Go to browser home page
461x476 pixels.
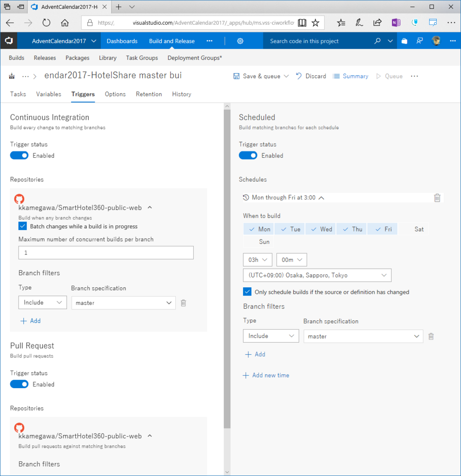(x=65, y=23)
